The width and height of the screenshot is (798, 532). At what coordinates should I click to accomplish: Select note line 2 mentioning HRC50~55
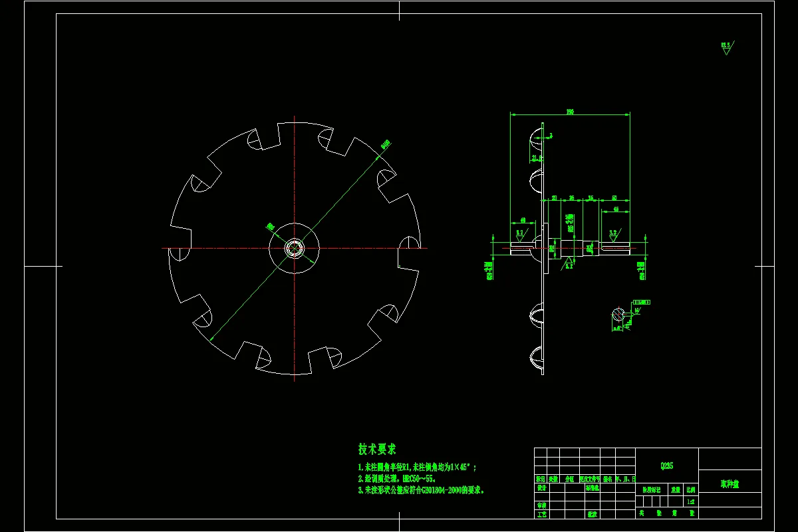click(396, 479)
